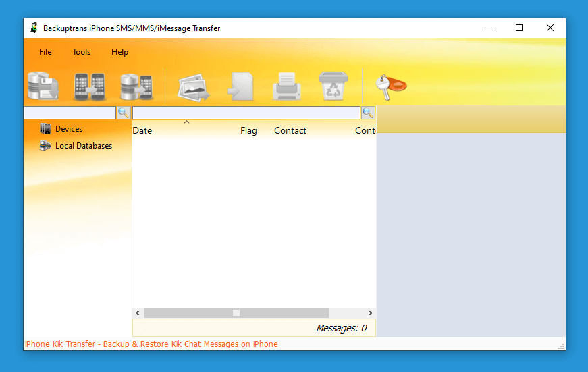Click the Devices tree icon
The height and width of the screenshot is (372, 588).
(x=45, y=129)
